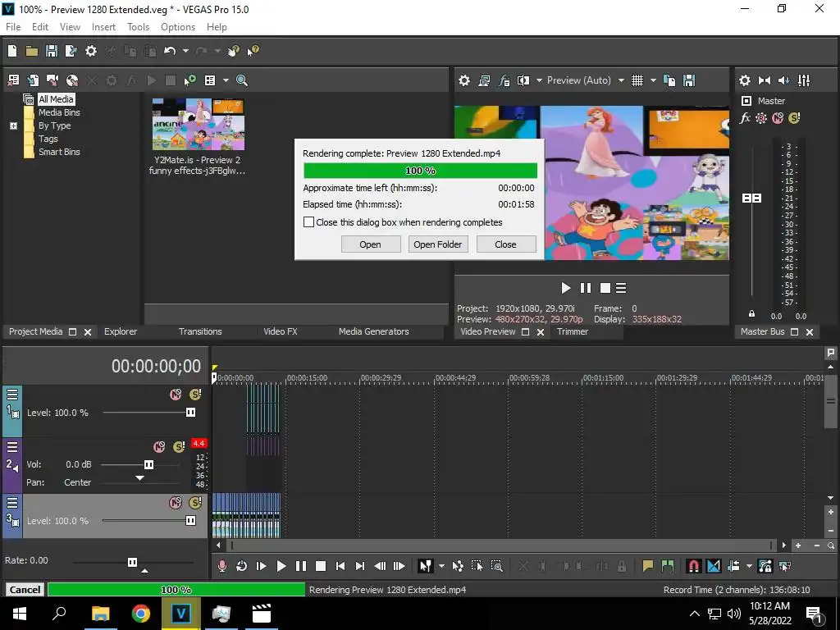
Task: Open track 1 hamburger menu
Action: coord(12,395)
